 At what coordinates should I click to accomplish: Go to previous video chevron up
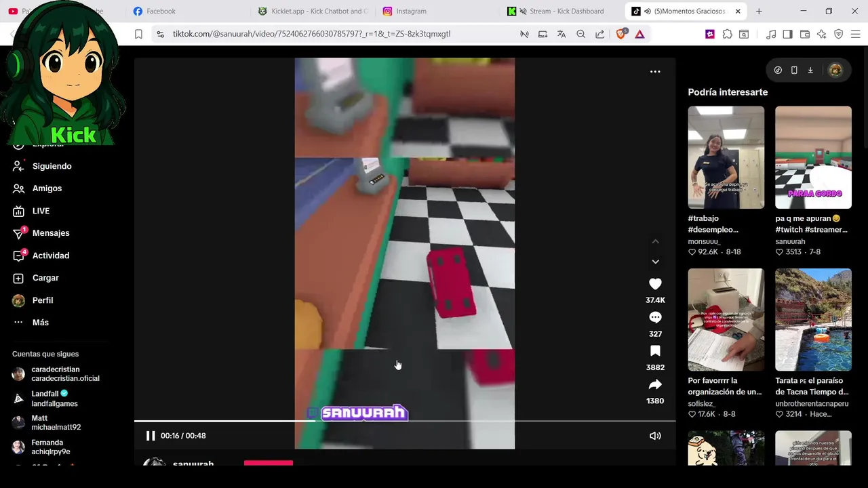655,241
